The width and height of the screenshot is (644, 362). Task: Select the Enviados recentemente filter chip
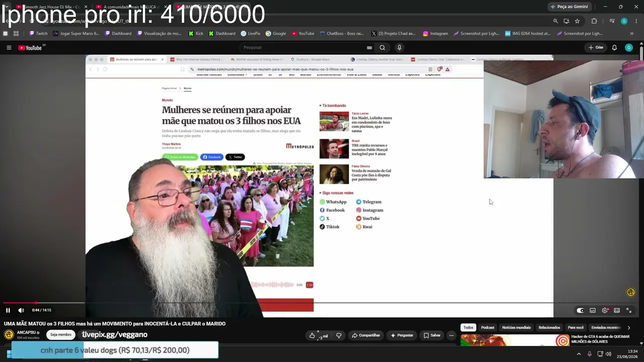pyautogui.click(x=606, y=328)
